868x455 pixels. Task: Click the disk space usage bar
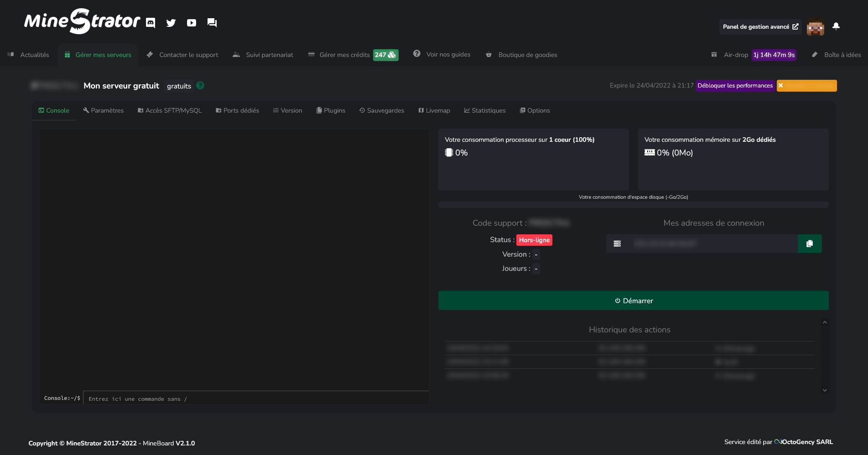pyautogui.click(x=634, y=205)
